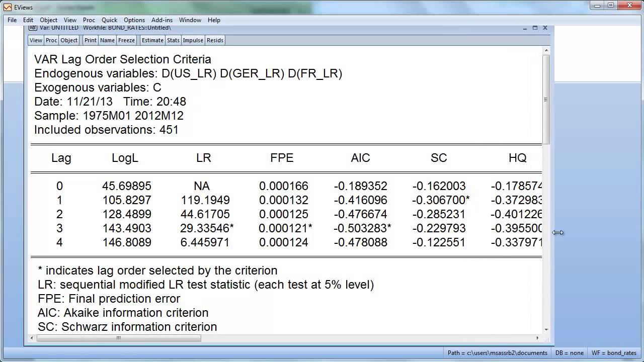Select SC value -0.122551

pyautogui.click(x=439, y=242)
